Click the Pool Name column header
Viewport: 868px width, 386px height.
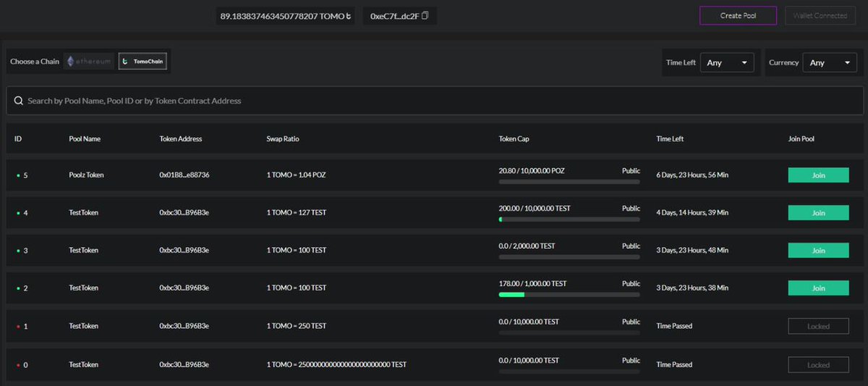coord(85,138)
